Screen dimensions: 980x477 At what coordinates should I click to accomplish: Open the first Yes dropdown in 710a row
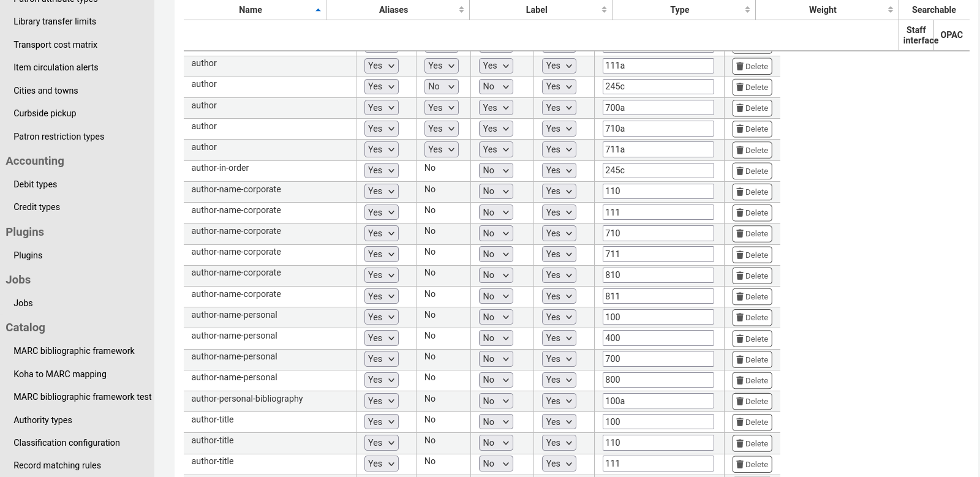coord(381,129)
